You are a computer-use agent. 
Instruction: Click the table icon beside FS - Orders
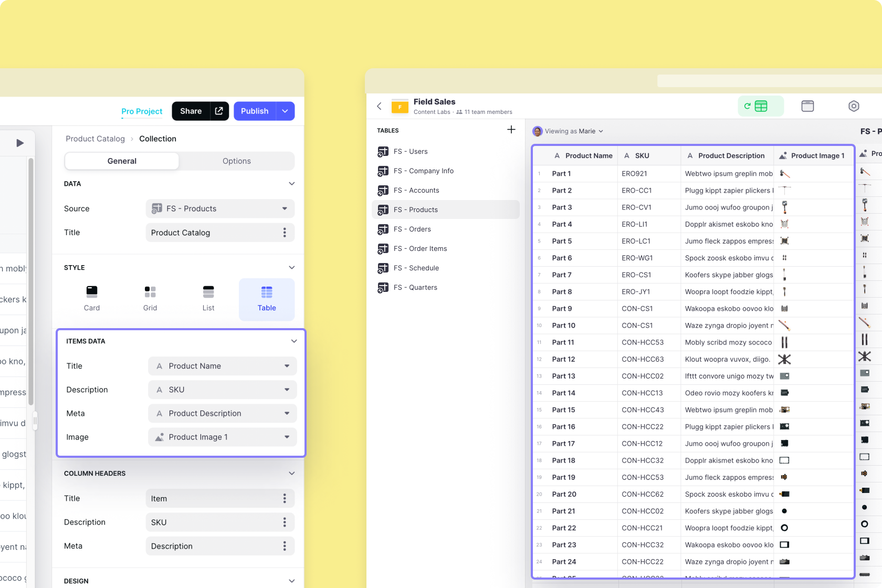(x=383, y=229)
